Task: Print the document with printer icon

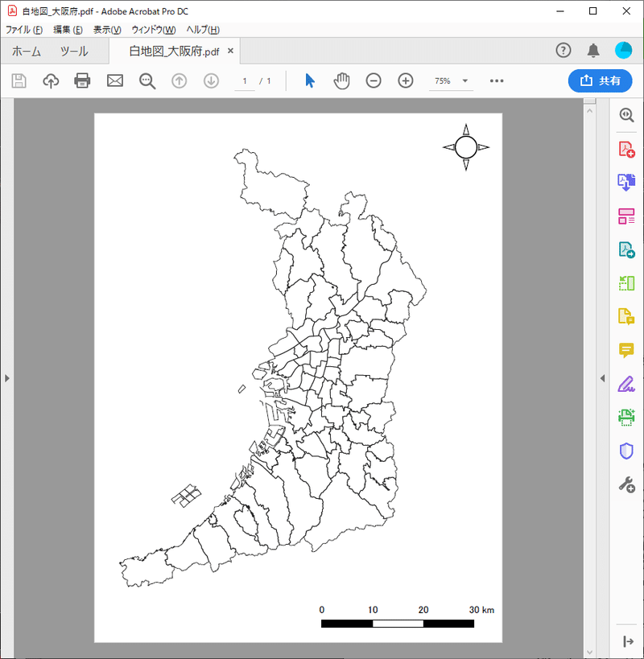Action: click(x=82, y=80)
